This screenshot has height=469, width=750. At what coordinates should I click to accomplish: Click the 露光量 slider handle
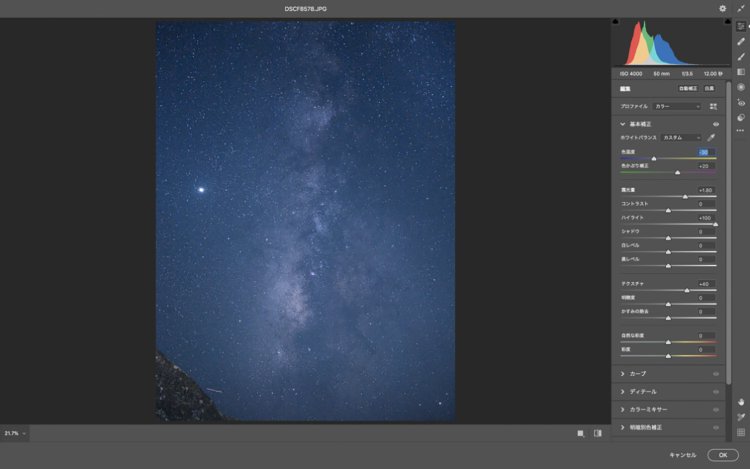click(685, 197)
